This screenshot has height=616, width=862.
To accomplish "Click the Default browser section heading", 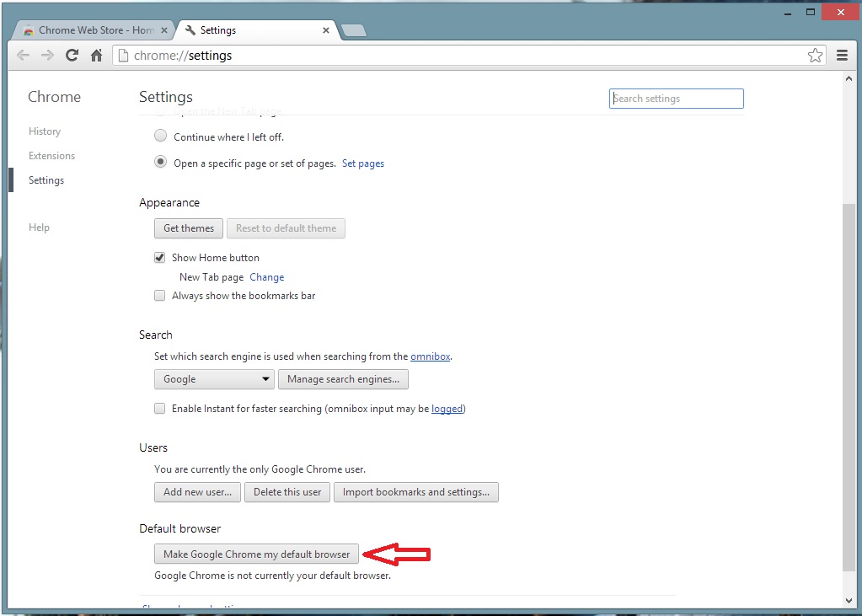I will tap(179, 528).
